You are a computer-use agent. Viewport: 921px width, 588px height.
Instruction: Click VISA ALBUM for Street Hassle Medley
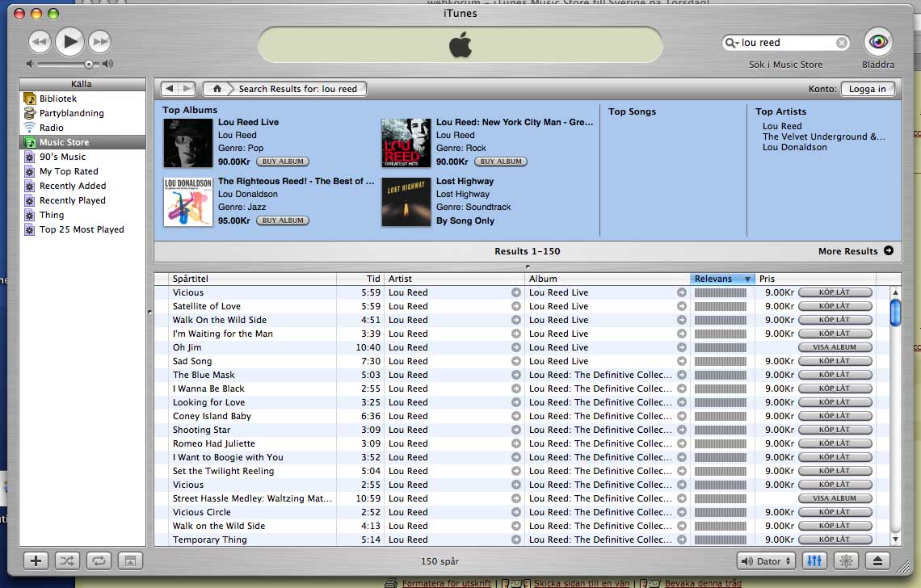(x=835, y=498)
